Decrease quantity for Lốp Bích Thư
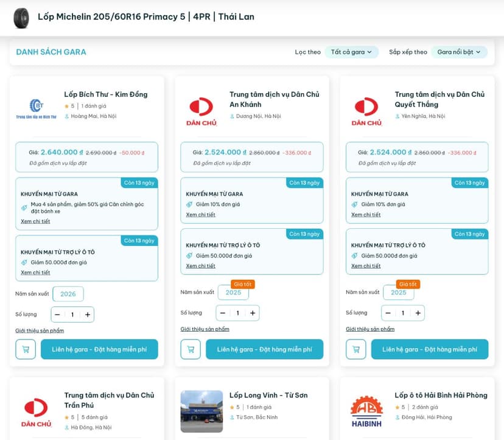The image size is (504, 440). tap(58, 315)
